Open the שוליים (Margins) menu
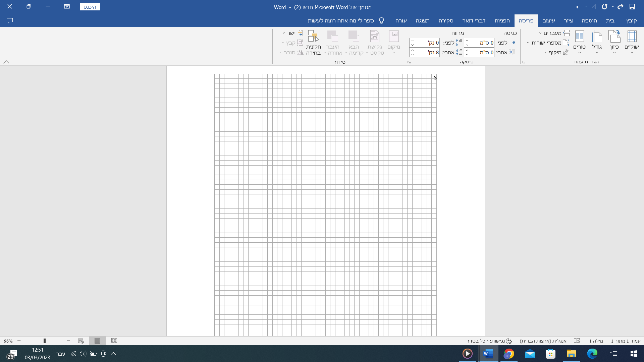644x362 pixels. pyautogui.click(x=632, y=42)
